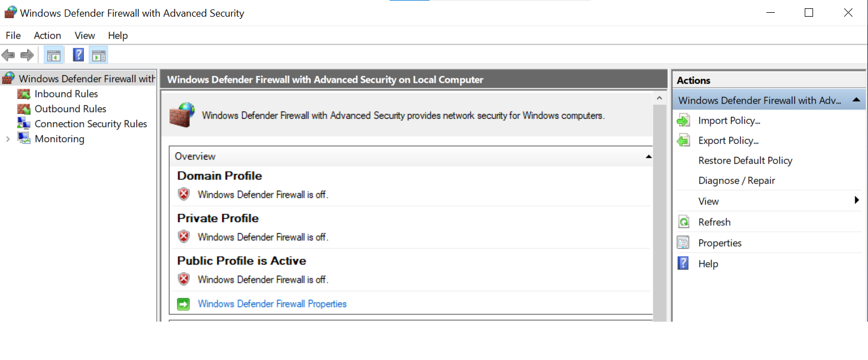Screen dimensions: 868x360
Task: Click the Back arrow toolbar icon
Action: (x=8, y=55)
